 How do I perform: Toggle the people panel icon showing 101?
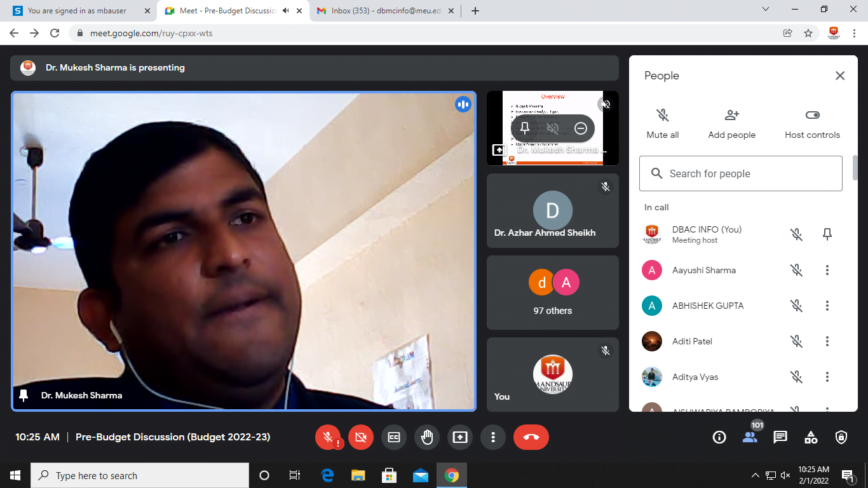750,437
